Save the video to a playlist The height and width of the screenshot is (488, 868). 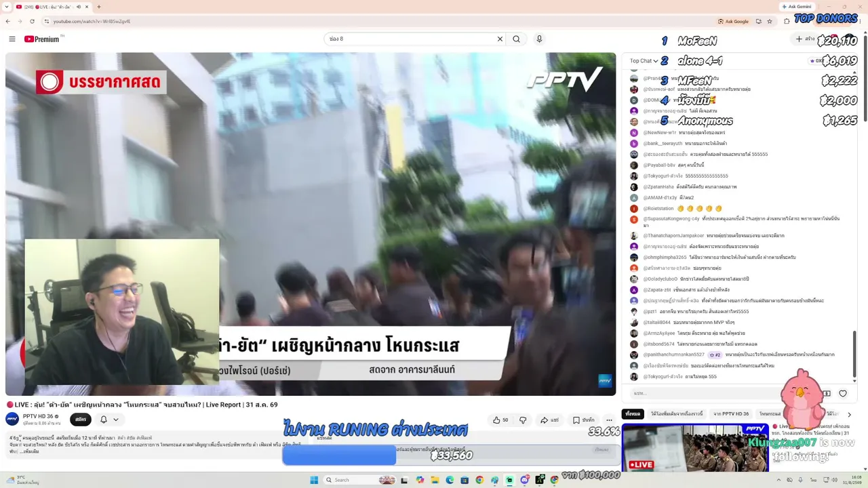click(583, 420)
